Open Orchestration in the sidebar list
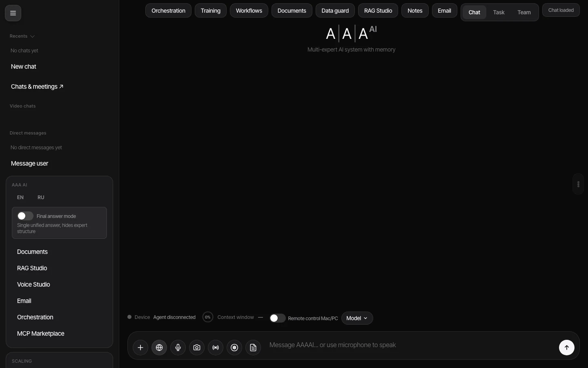Image resolution: width=588 pixels, height=368 pixels. pos(35,317)
